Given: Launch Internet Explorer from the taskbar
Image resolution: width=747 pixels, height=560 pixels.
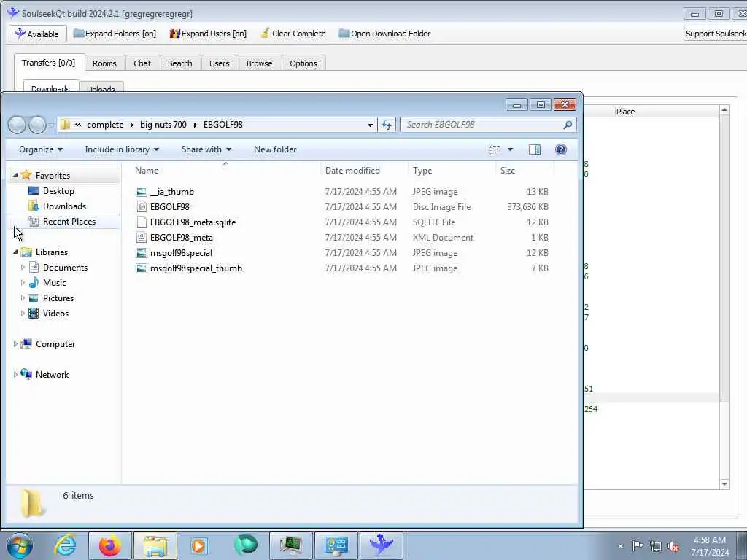Looking at the screenshot, I should [x=65, y=545].
